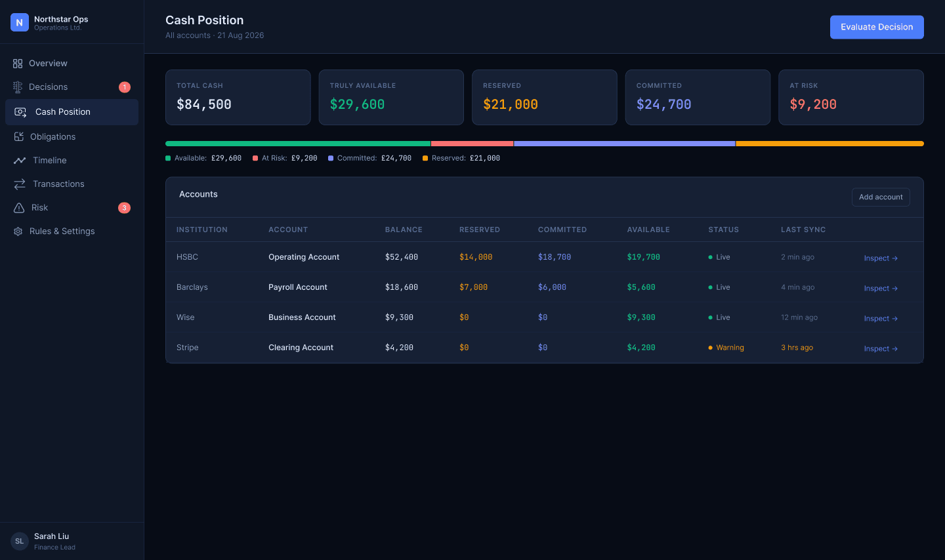This screenshot has width=945, height=560.
Task: Click the Evaluate Decision button
Action: (877, 27)
